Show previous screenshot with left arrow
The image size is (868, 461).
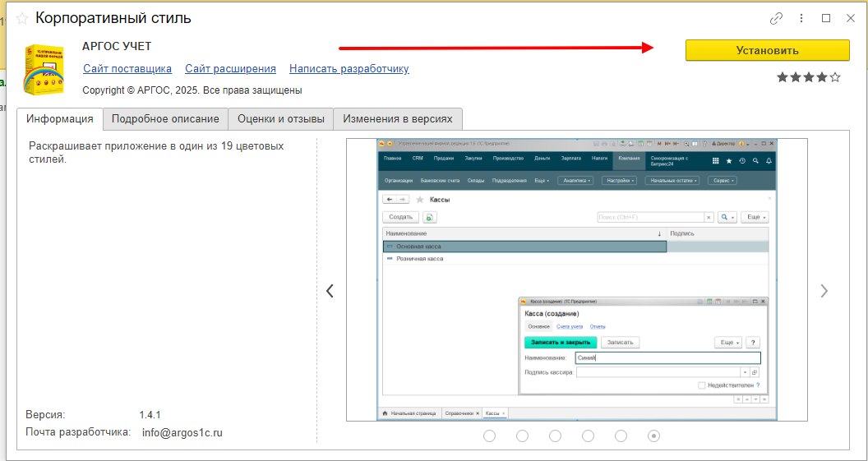point(330,291)
